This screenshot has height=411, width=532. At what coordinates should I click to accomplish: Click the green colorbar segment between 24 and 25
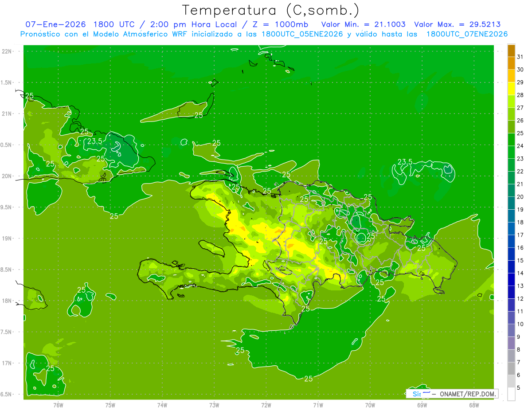coord(512,139)
